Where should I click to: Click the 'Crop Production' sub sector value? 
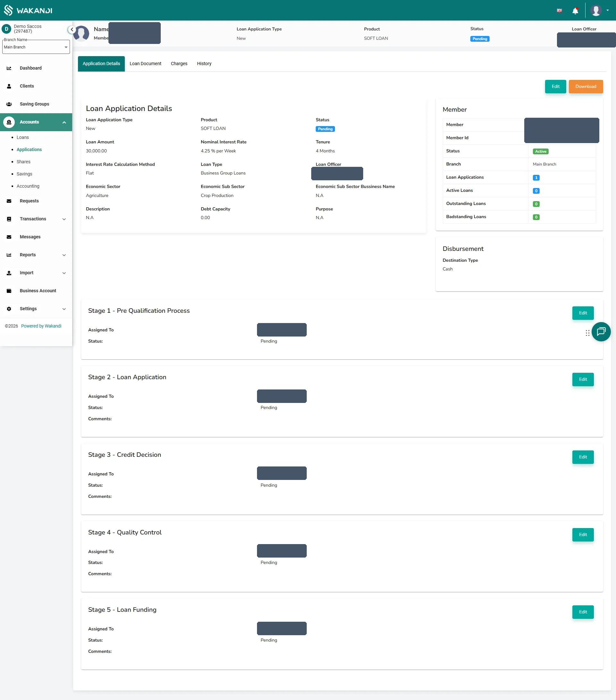click(217, 196)
